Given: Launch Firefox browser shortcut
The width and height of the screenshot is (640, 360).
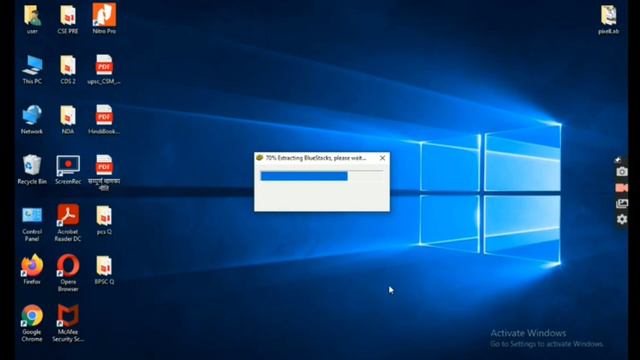Looking at the screenshot, I should tap(32, 269).
